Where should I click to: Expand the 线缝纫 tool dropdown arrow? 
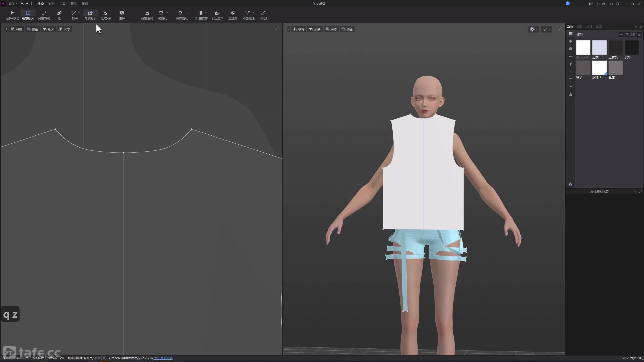tap(167, 13)
